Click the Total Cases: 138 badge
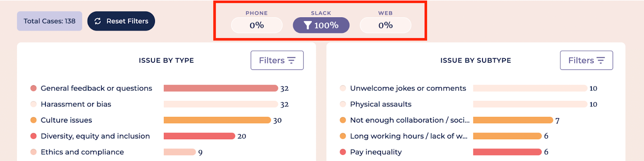Viewport: 644px width, 161px height. pyautogui.click(x=50, y=21)
